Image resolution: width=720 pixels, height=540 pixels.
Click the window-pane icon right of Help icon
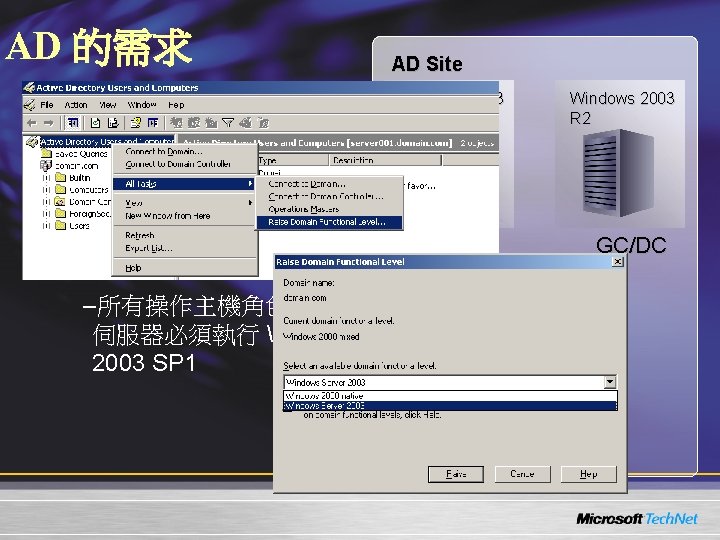click(x=152, y=123)
